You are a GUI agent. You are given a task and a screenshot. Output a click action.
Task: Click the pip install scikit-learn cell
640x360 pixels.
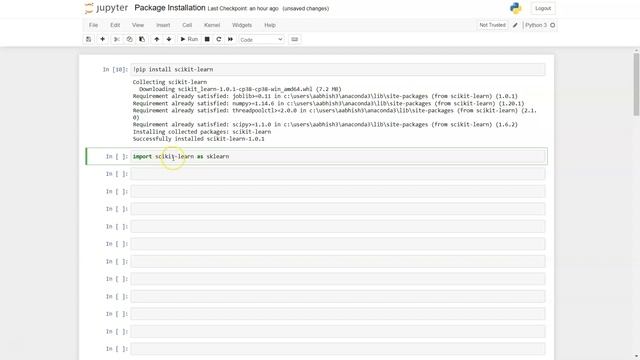(x=338, y=69)
